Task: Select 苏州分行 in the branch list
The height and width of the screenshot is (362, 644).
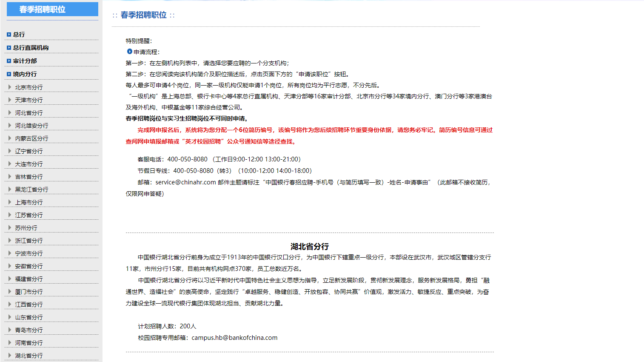Action: click(26, 228)
